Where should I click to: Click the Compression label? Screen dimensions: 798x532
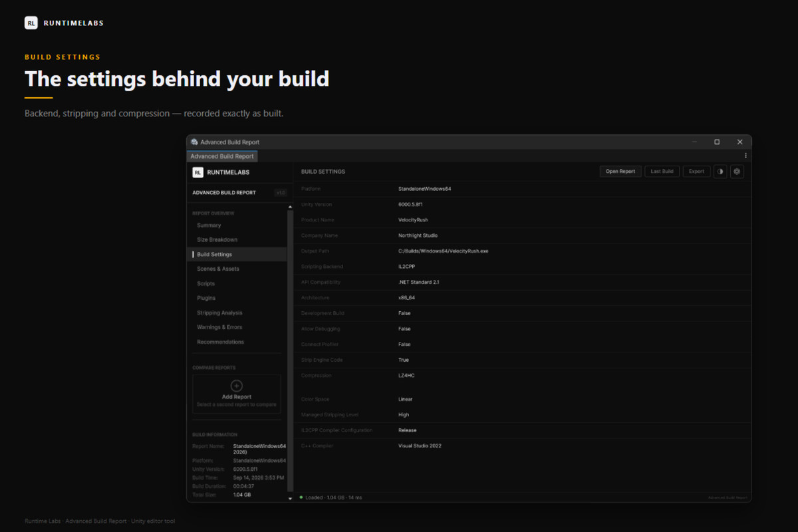pos(316,376)
